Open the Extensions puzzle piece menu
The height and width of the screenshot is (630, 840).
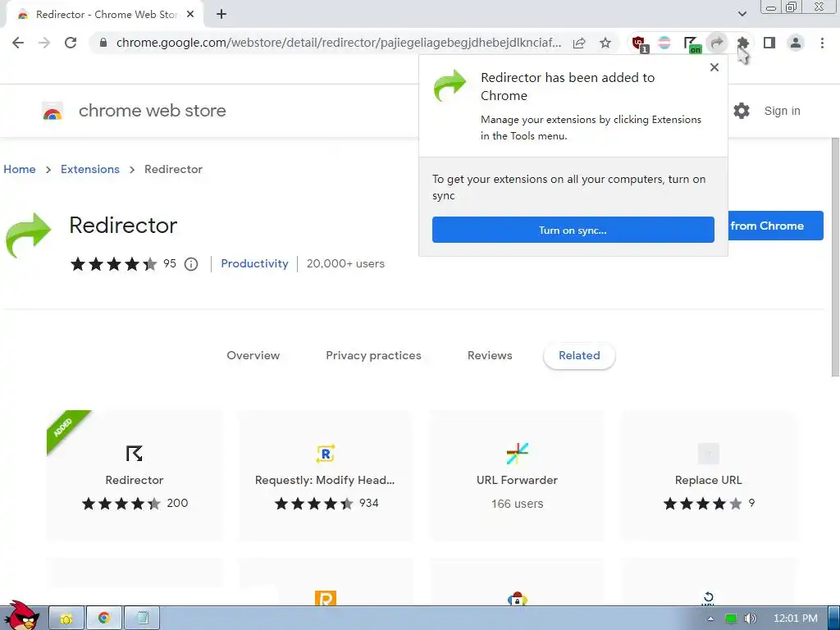742,43
